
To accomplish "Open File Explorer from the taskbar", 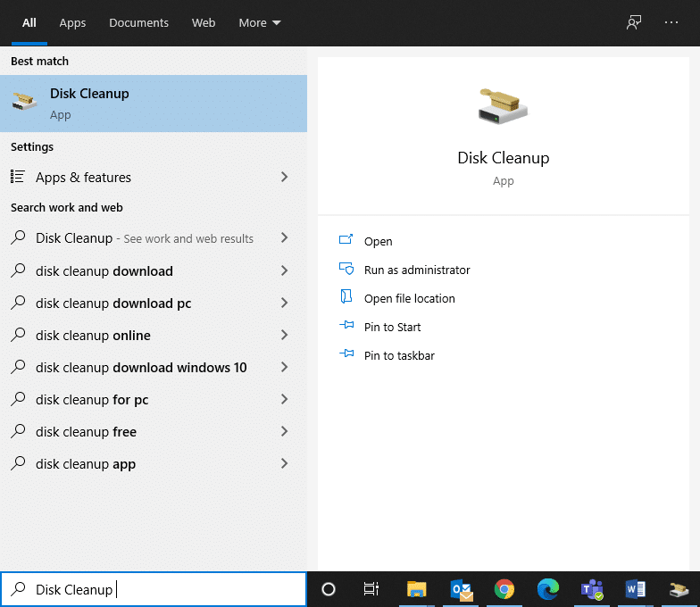I will tap(416, 589).
